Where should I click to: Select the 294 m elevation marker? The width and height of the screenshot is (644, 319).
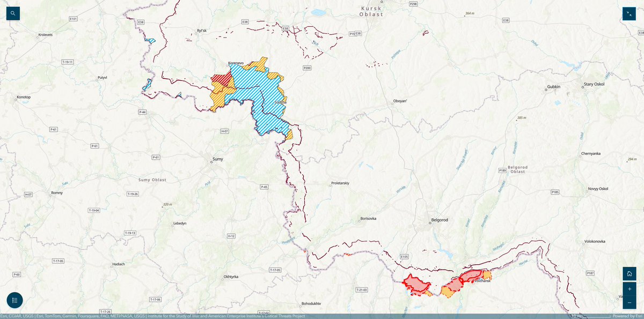633,159
